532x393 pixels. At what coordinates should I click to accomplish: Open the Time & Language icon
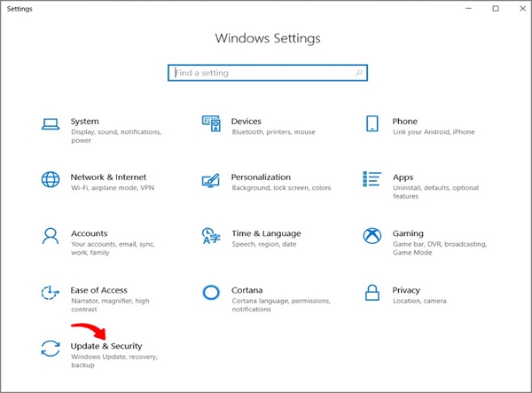tap(211, 236)
